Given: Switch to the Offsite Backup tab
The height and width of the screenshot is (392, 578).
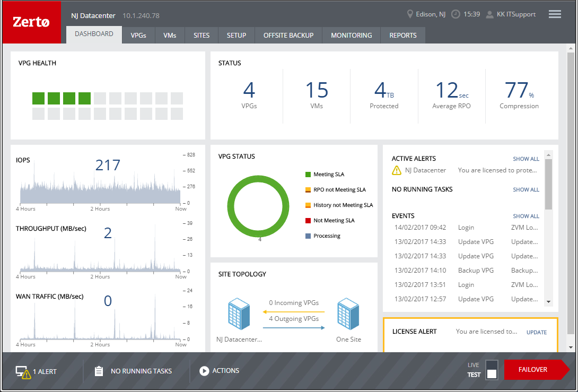Looking at the screenshot, I should tap(288, 36).
